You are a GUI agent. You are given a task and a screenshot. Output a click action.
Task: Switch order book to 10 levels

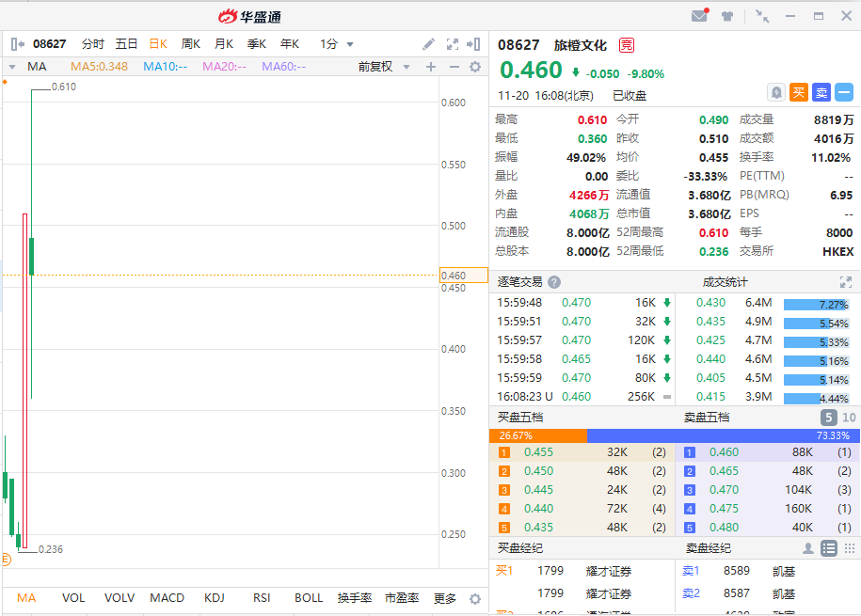[849, 418]
